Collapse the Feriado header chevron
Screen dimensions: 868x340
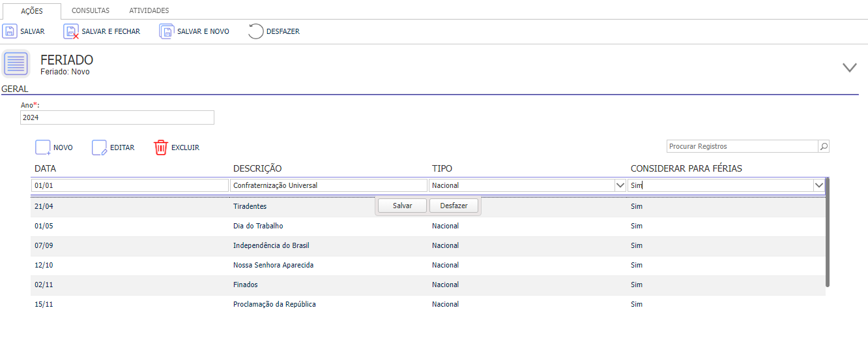(850, 67)
